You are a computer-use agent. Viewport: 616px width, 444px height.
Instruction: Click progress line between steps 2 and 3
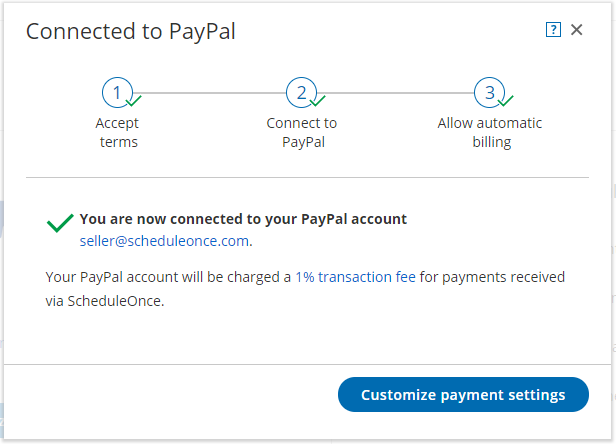point(395,93)
